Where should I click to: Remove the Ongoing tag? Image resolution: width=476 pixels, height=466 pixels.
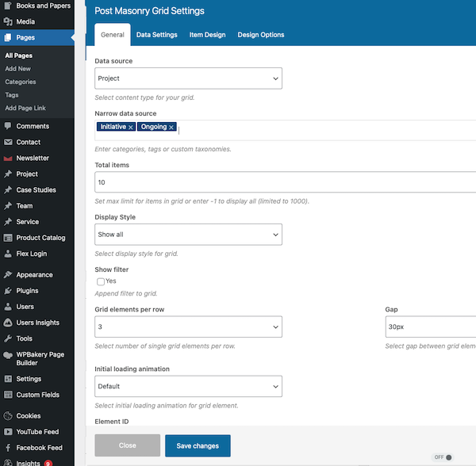click(x=171, y=127)
